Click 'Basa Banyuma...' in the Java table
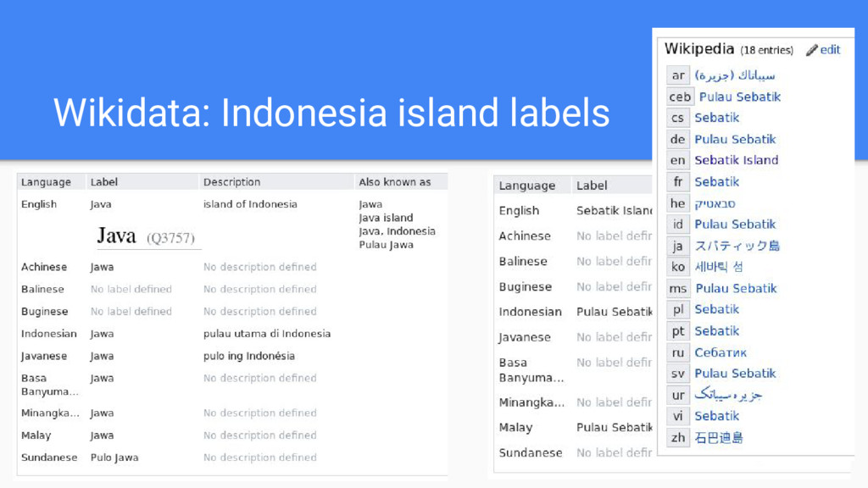 [x=49, y=385]
